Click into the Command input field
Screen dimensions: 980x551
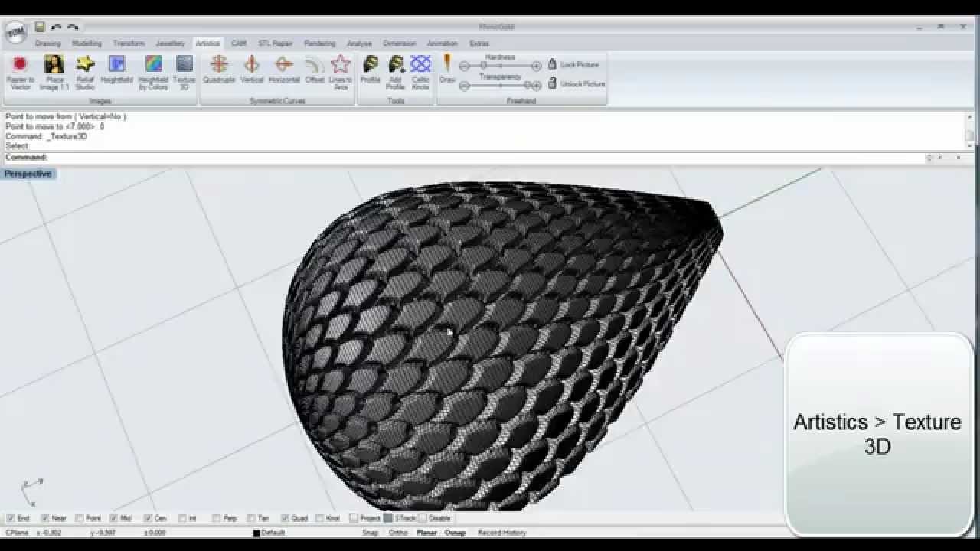tap(485, 158)
